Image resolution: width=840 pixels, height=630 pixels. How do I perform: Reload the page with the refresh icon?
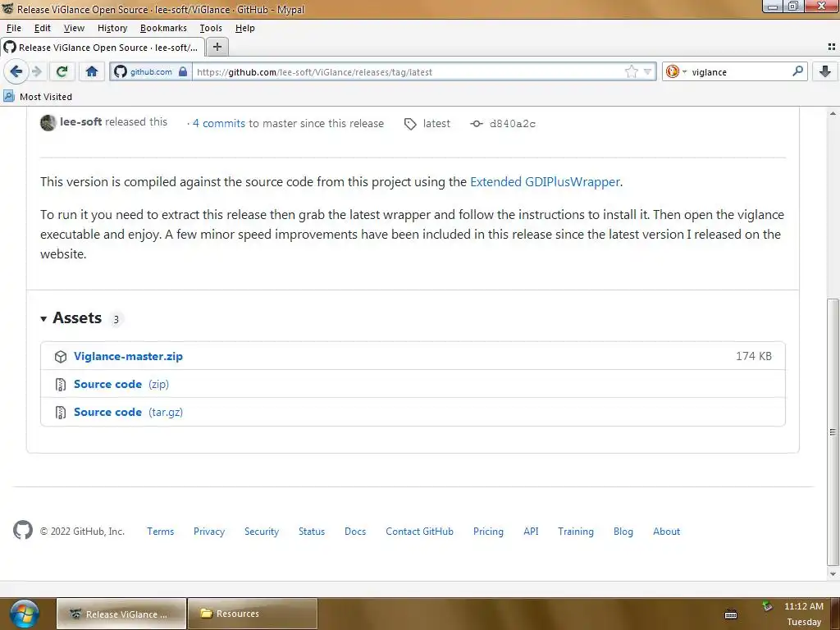click(x=62, y=71)
